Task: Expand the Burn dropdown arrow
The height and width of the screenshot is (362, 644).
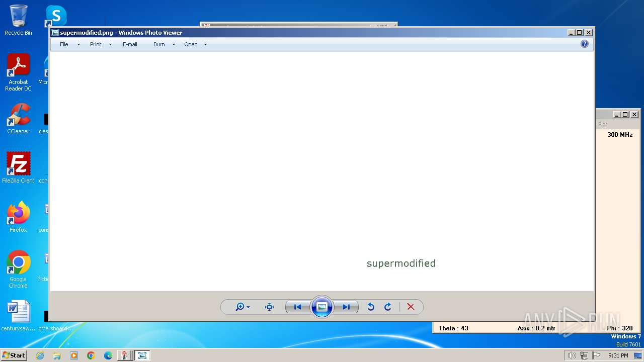Action: click(x=174, y=45)
